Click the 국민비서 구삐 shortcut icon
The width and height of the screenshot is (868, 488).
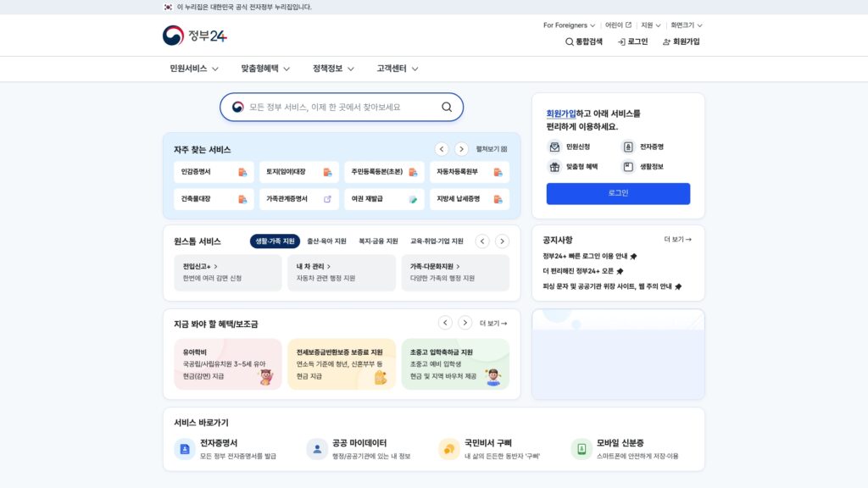click(x=449, y=449)
